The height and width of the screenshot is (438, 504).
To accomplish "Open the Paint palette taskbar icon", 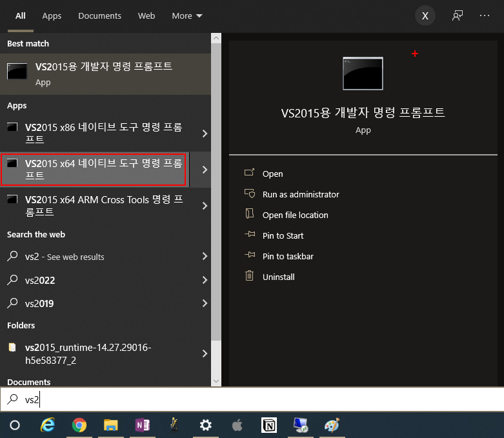I will click(332, 425).
